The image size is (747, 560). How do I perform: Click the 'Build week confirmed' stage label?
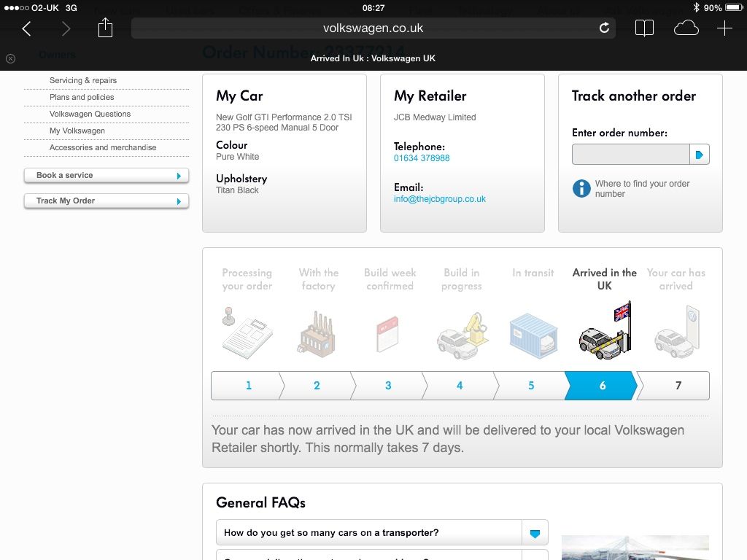[x=390, y=279]
